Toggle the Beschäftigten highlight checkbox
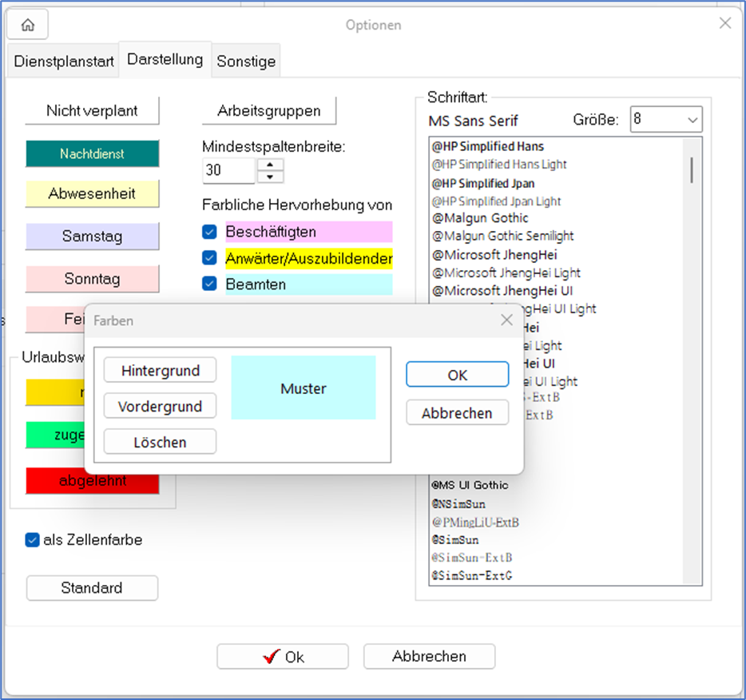The width and height of the screenshot is (746, 700). [209, 232]
